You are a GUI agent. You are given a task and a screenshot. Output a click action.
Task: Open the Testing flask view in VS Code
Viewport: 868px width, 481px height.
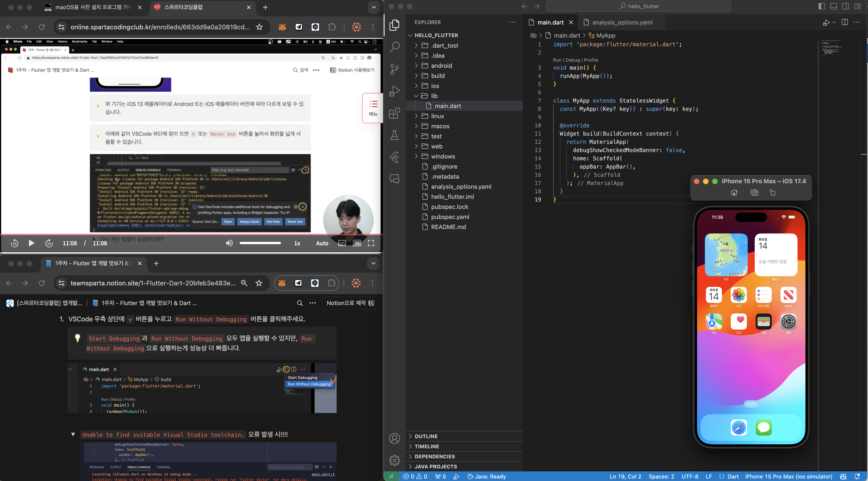click(395, 135)
